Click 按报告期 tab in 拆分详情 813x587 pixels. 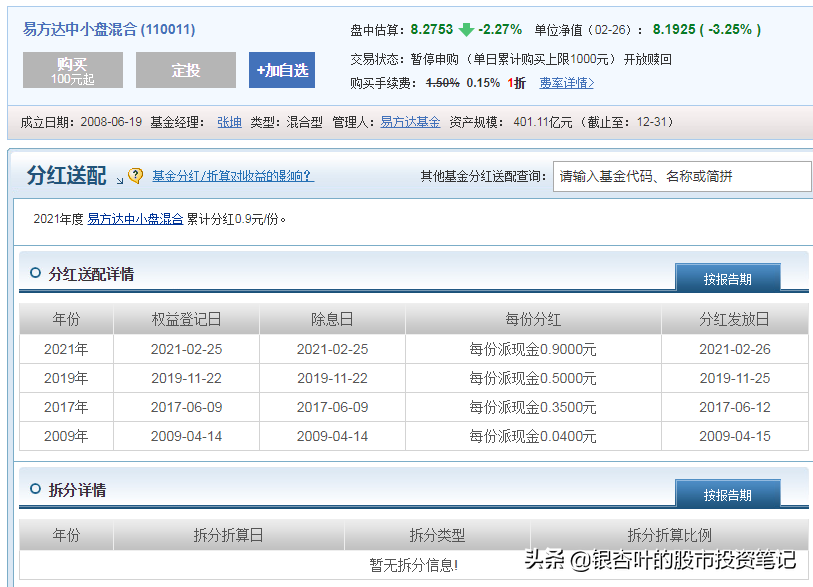[x=727, y=494]
